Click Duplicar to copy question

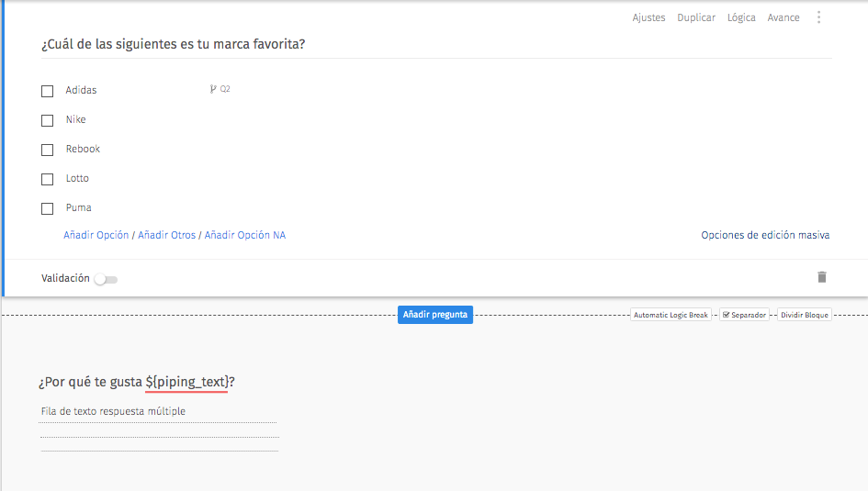pyautogui.click(x=696, y=17)
